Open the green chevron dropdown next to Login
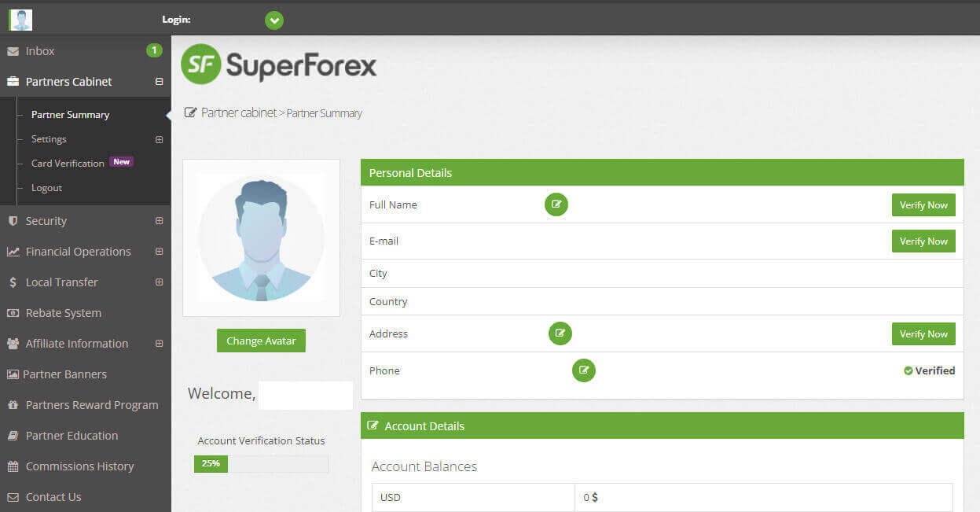 coord(273,20)
